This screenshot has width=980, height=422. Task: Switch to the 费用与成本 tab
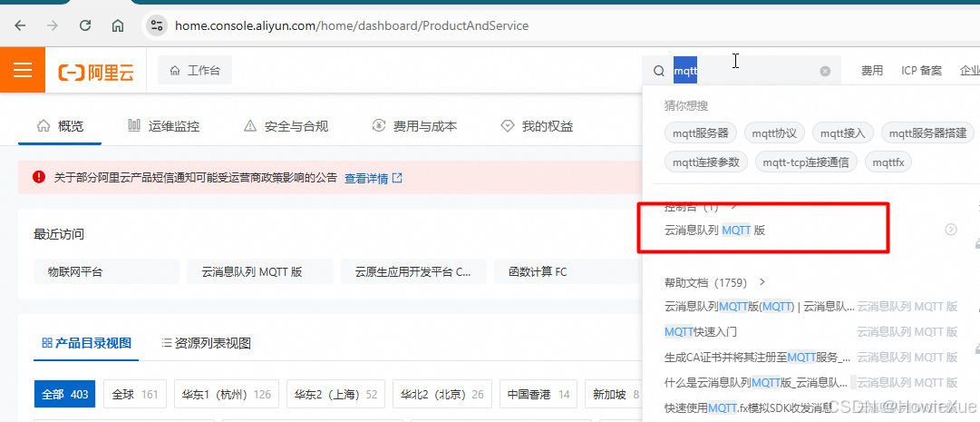point(414,126)
